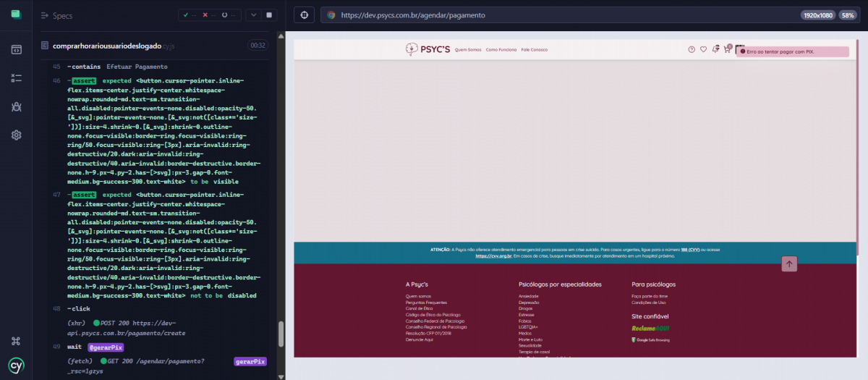Click the help question mark icon in header
This screenshot has height=380, width=868.
click(692, 49)
